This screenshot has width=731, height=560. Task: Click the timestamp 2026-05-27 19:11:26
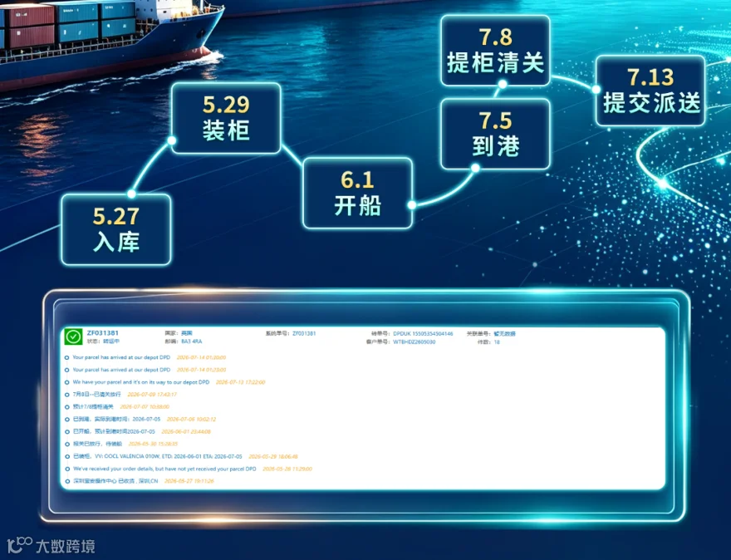click(189, 481)
